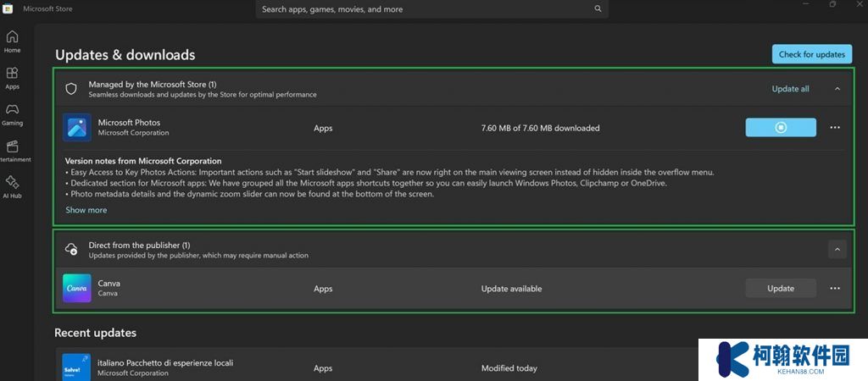Viewport: 868px width, 381px height.
Task: Click the cloud icon beside Direct from publisher
Action: coord(71,250)
